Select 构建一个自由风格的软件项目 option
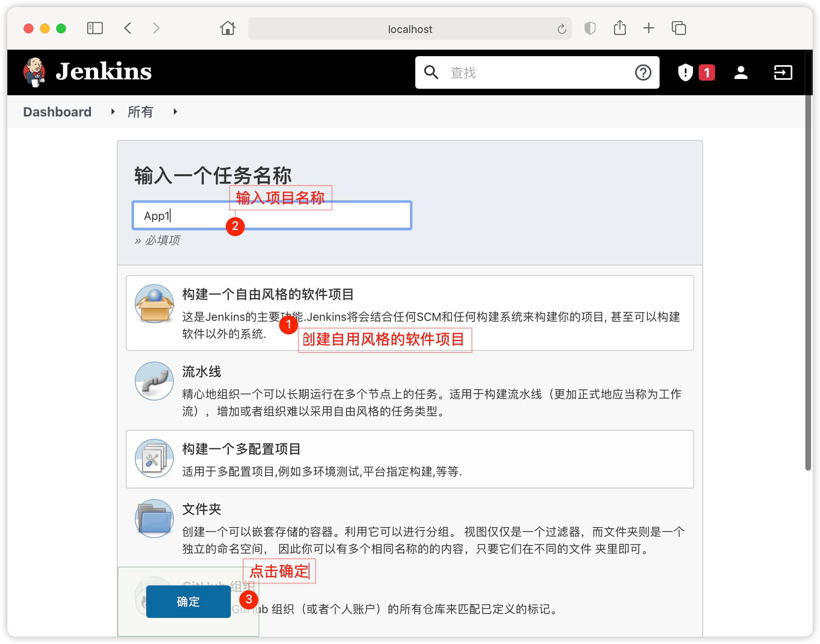The image size is (820, 644). (410, 313)
